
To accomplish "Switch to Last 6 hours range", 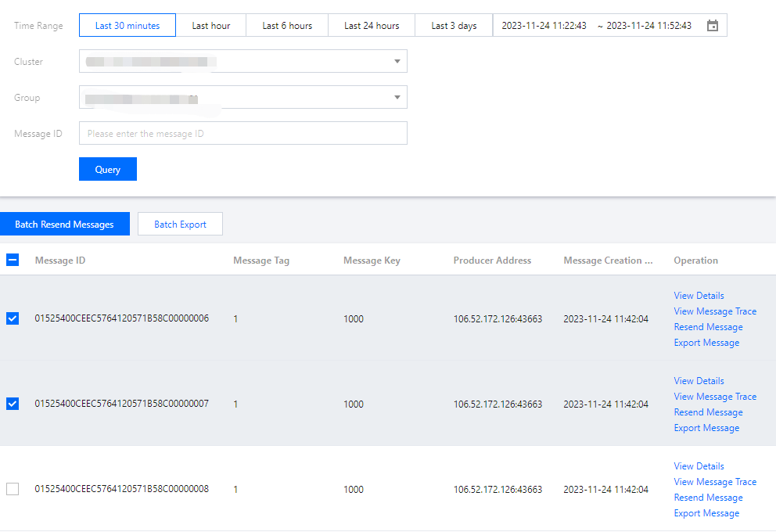I will (x=287, y=26).
